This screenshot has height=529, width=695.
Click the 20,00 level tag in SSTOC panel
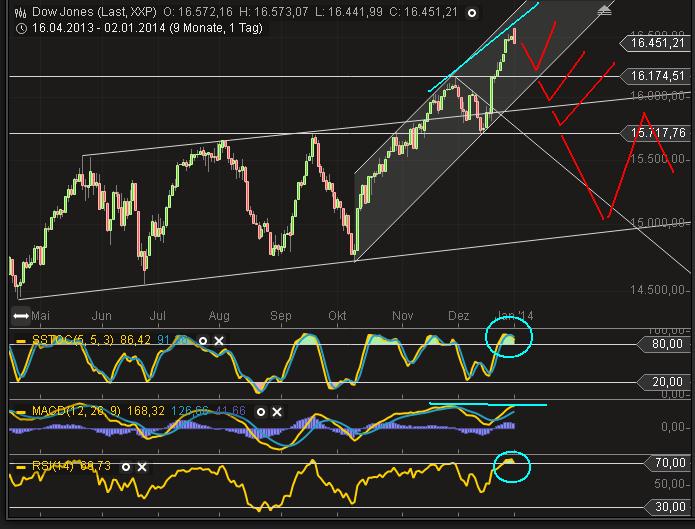[664, 382]
